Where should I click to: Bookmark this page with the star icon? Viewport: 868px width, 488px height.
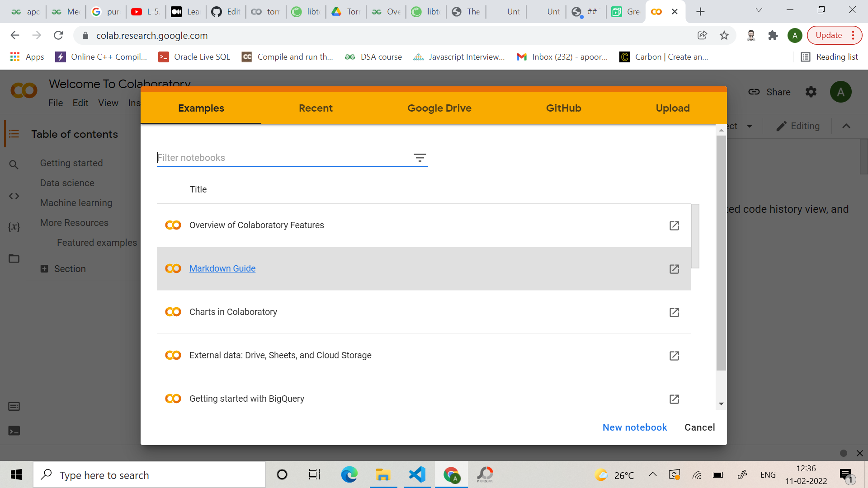click(x=724, y=35)
